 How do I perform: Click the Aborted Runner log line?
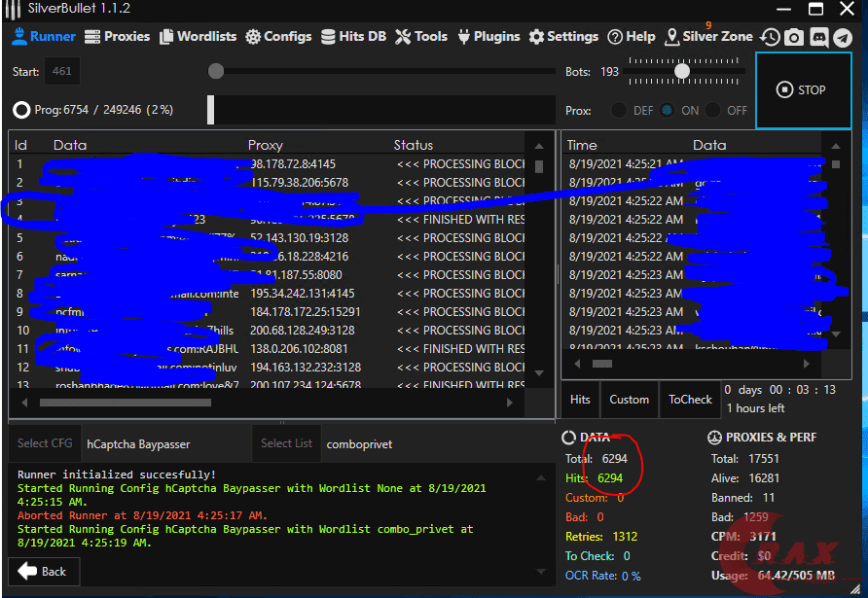[x=142, y=515]
